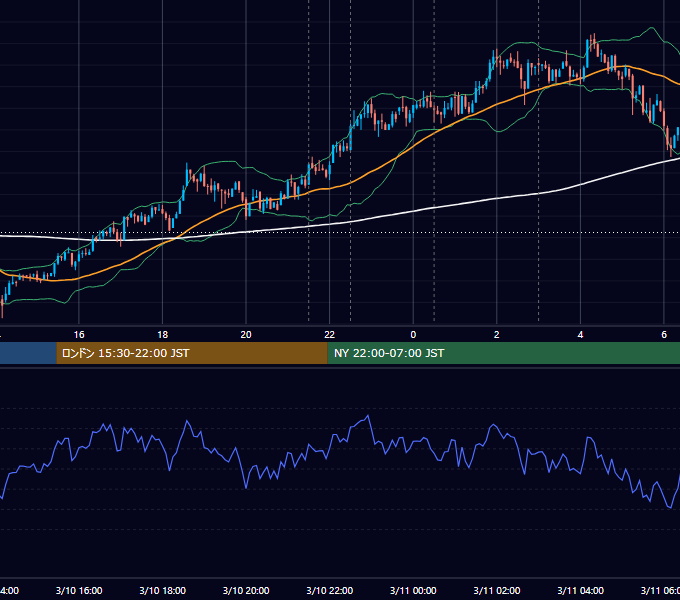Select the NY 22:00-07:00 JST session bar

(x=503, y=353)
